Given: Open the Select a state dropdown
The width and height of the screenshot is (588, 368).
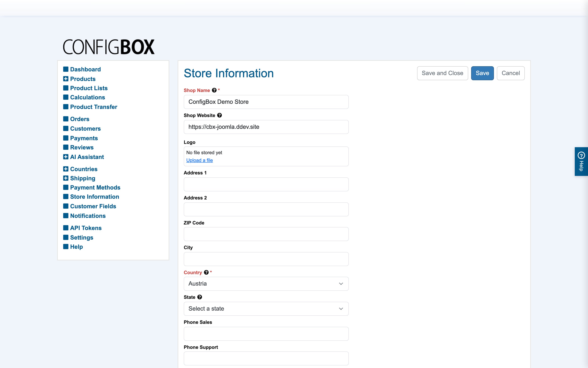Looking at the screenshot, I should tap(266, 309).
